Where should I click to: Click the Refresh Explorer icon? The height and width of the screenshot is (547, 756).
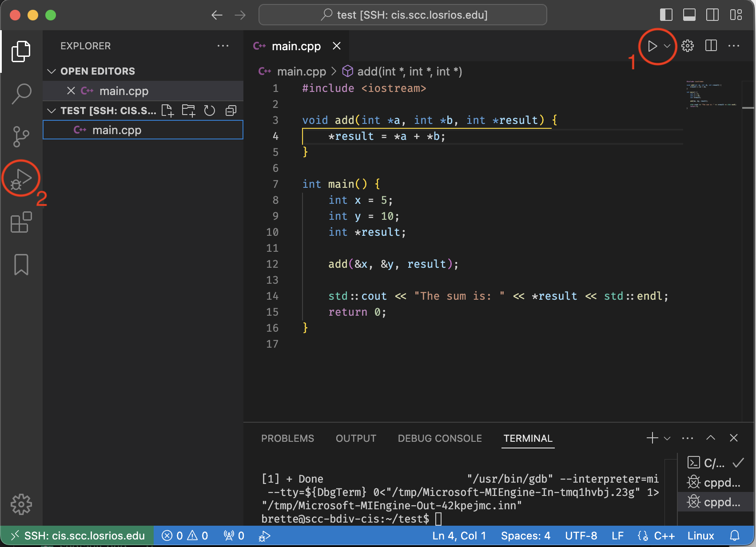[210, 111]
